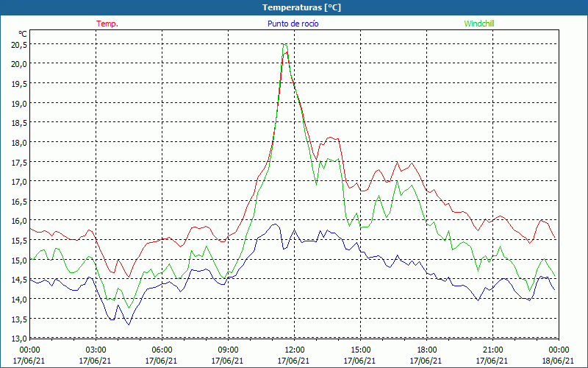Click the '15,5' y-axis value
Screen dimensions: 588x368
point(19,241)
